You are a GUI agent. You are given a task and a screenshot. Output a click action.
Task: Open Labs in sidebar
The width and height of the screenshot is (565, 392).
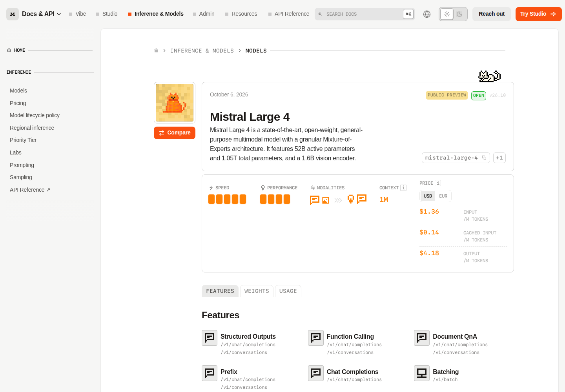(x=16, y=152)
